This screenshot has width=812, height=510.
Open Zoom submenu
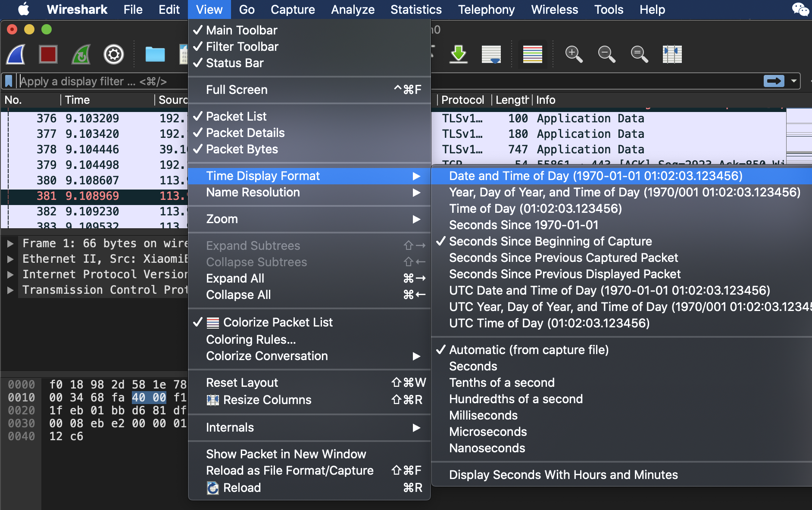[309, 219]
